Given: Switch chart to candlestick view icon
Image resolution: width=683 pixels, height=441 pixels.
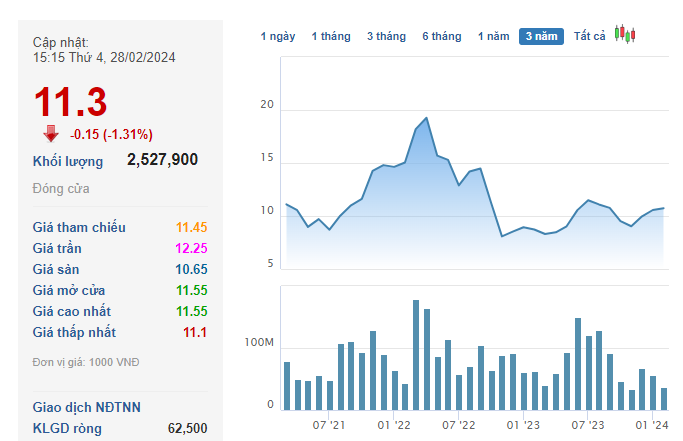Looking at the screenshot, I should coord(625,35).
